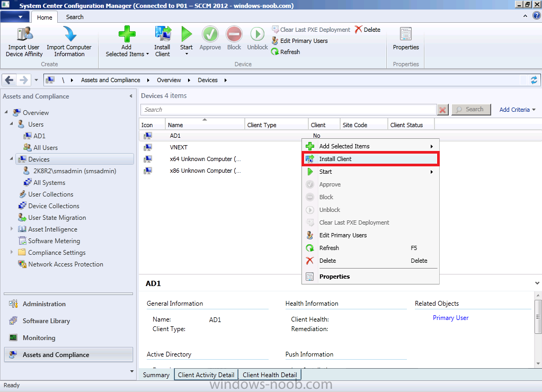Image resolution: width=542 pixels, height=392 pixels.
Task: Choose Edit Primary Users in context menu
Action: pos(370,235)
